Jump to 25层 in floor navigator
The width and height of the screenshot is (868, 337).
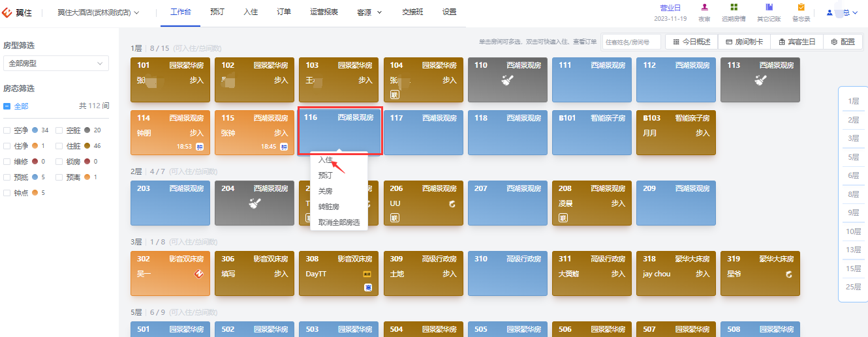[x=853, y=287]
